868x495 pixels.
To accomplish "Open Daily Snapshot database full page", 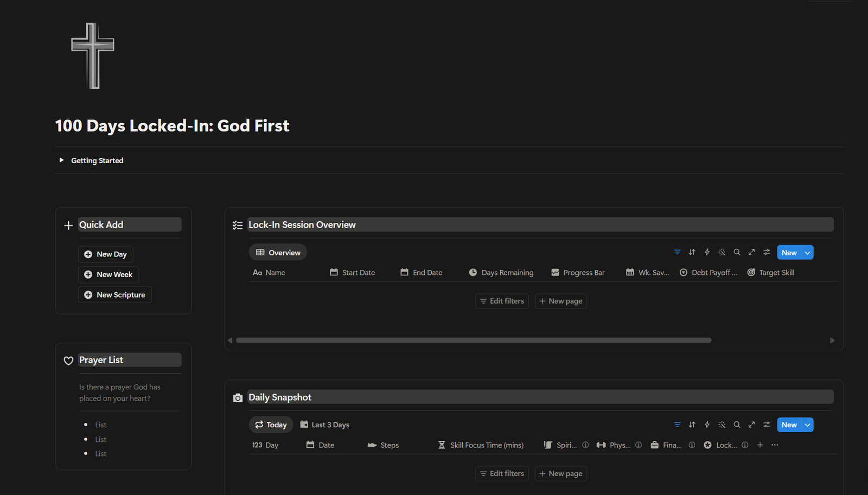I will (x=751, y=425).
